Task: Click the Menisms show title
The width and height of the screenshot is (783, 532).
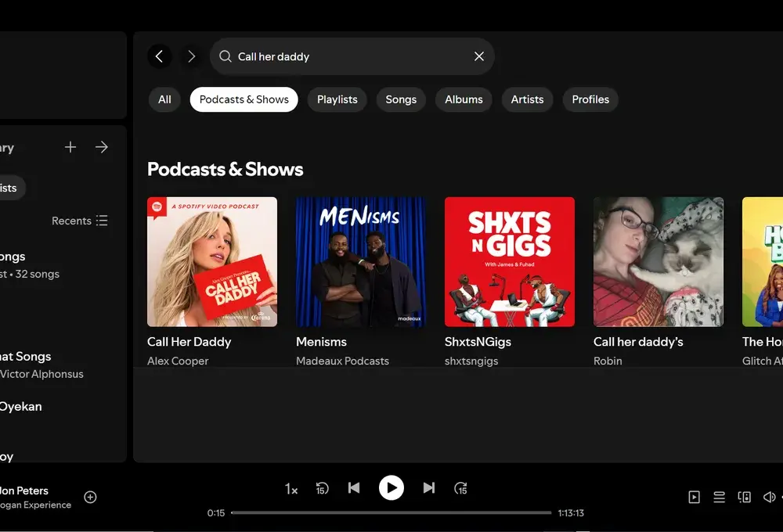Action: click(x=321, y=342)
